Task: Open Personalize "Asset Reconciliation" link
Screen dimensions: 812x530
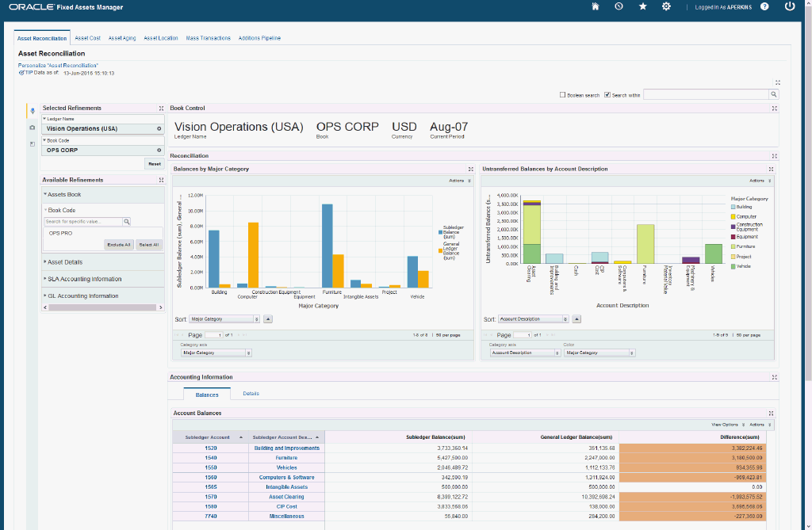Action: (x=58, y=66)
